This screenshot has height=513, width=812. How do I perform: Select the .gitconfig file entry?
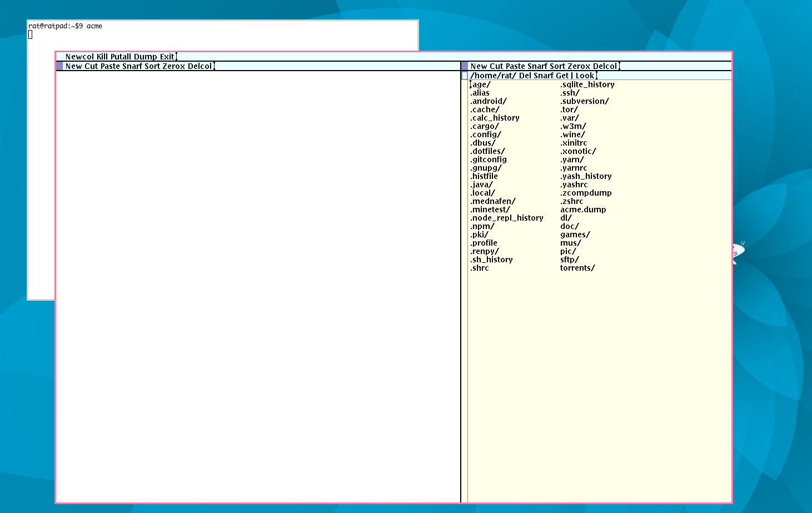[x=489, y=160]
